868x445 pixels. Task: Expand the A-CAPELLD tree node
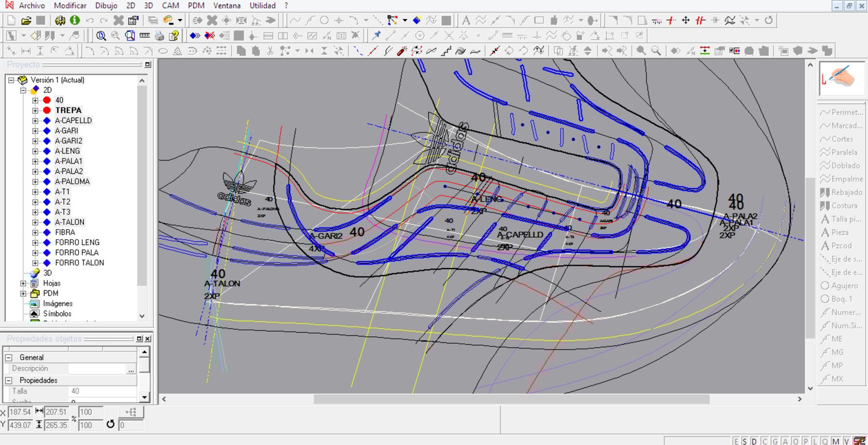click(35, 120)
